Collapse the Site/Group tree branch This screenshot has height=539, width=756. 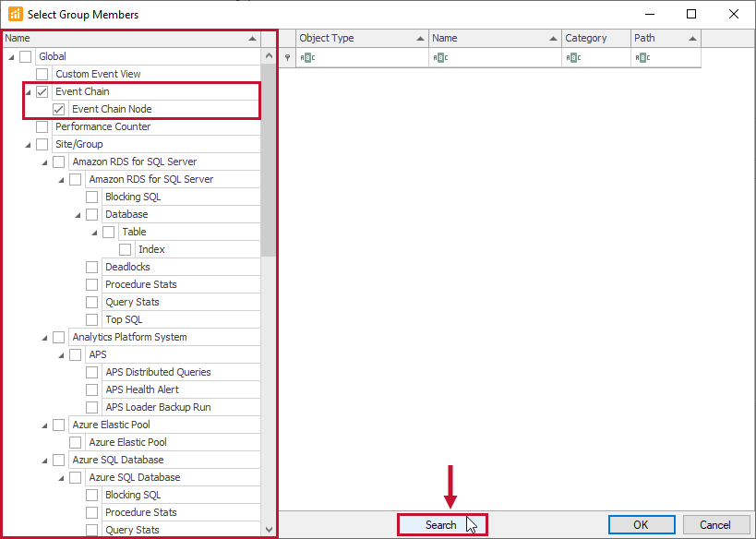click(x=25, y=143)
